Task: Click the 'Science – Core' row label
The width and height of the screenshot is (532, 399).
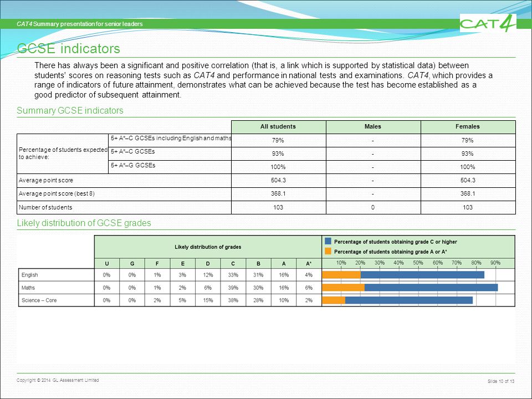Action: click(39, 300)
